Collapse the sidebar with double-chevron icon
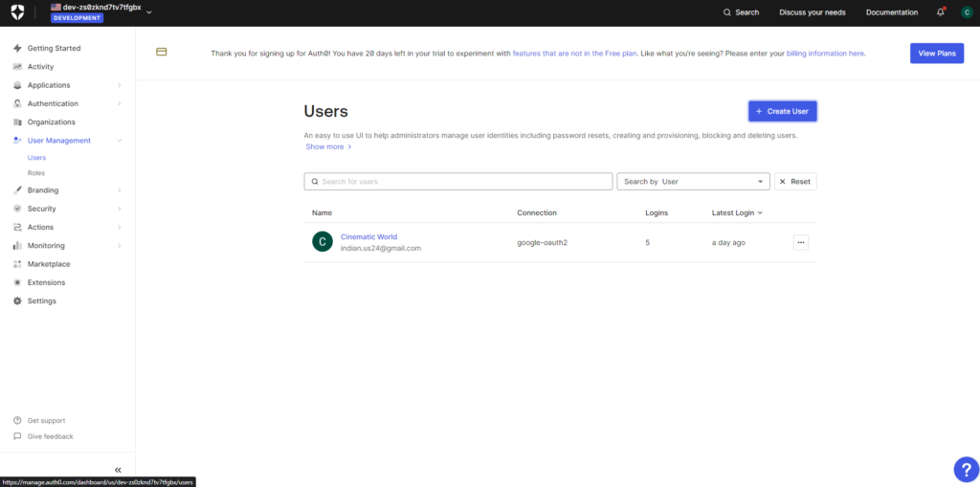980x487 pixels. (x=118, y=470)
